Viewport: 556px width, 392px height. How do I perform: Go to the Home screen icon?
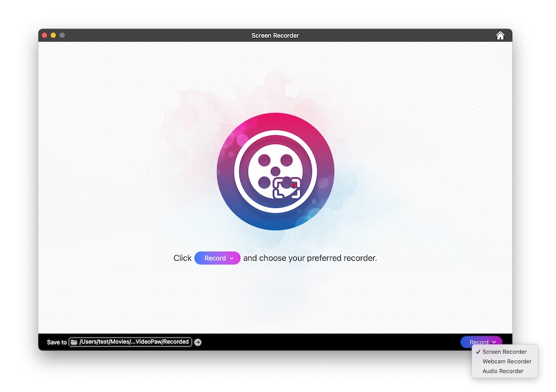tap(500, 36)
